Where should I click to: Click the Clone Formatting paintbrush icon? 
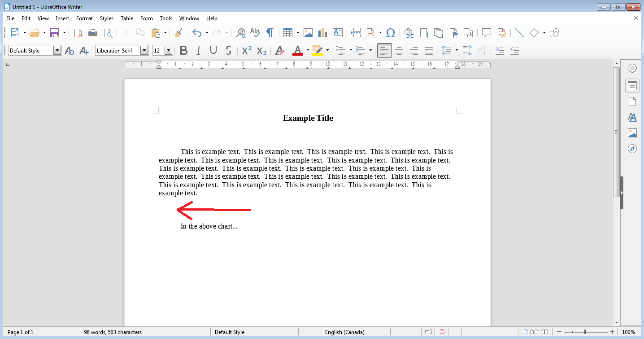[178, 33]
